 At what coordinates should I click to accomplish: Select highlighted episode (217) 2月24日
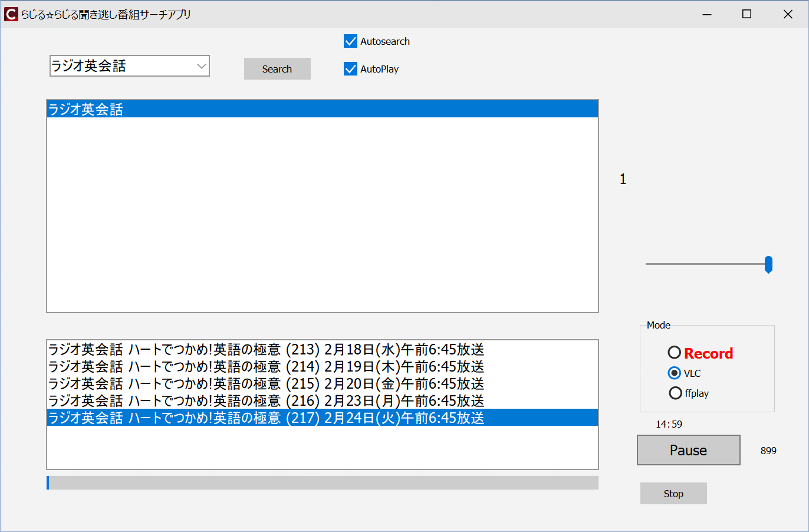(266, 418)
